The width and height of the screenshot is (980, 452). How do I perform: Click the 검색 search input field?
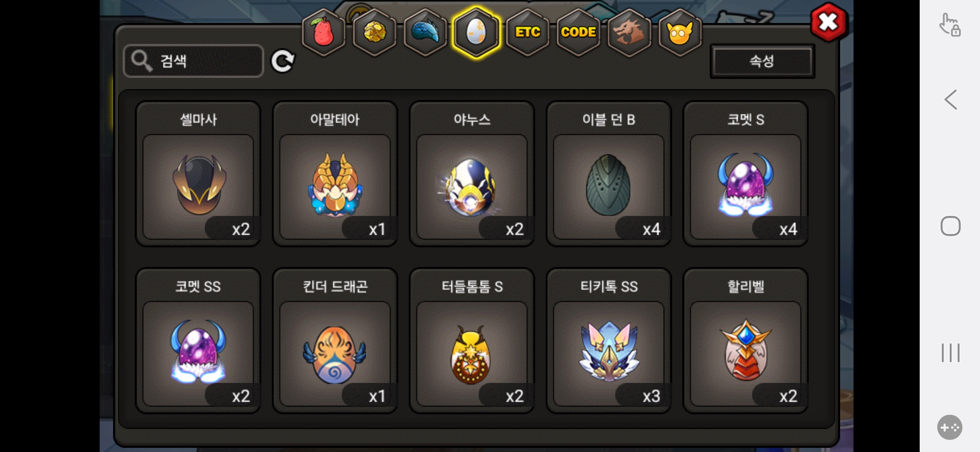[x=193, y=61]
